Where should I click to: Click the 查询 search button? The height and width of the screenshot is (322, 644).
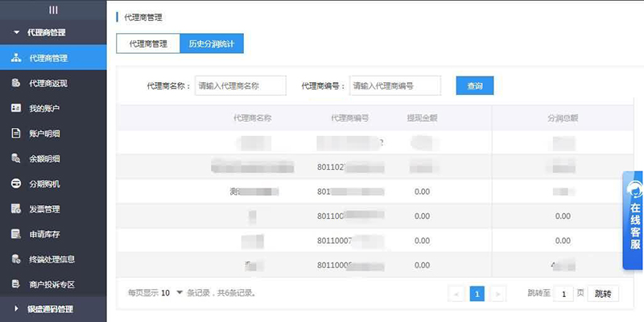pyautogui.click(x=475, y=85)
